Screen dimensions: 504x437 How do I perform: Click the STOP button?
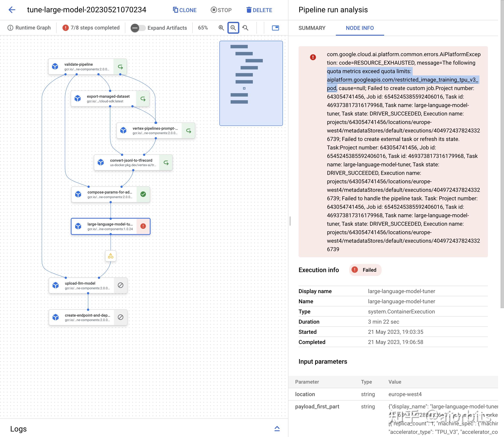point(221,10)
